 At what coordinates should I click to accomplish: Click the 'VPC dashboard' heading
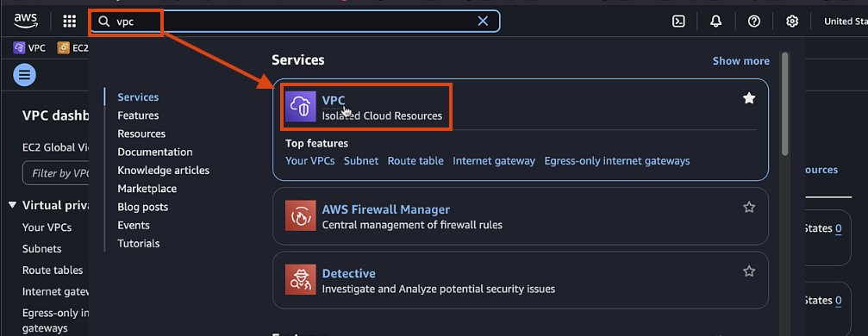tap(55, 115)
